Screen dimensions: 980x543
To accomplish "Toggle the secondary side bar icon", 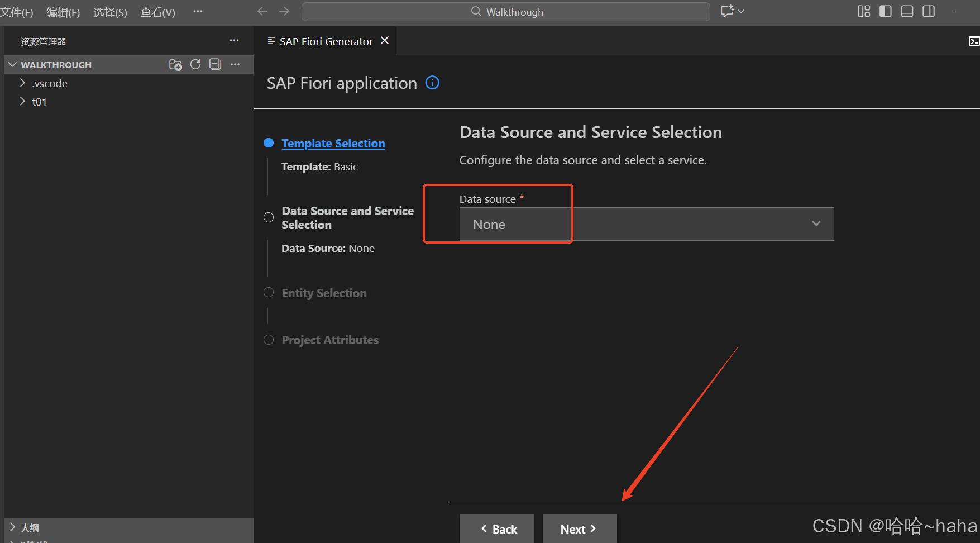I will click(929, 11).
